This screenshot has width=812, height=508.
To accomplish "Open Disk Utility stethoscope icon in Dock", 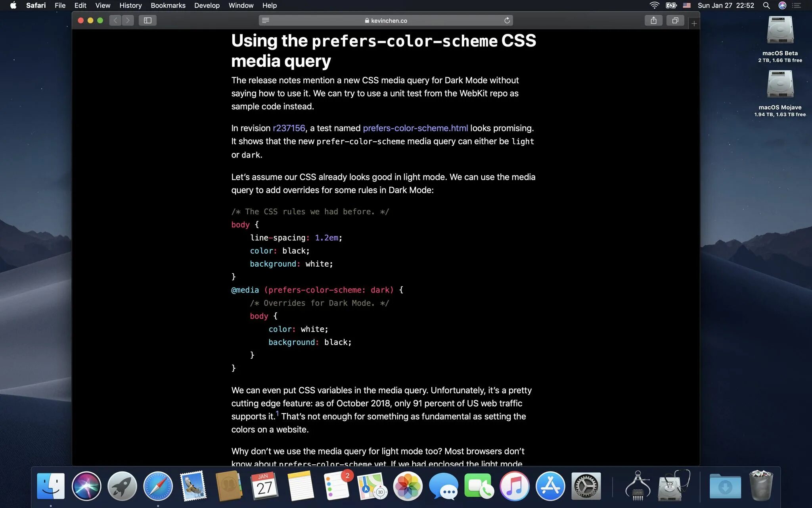I will pyautogui.click(x=673, y=486).
